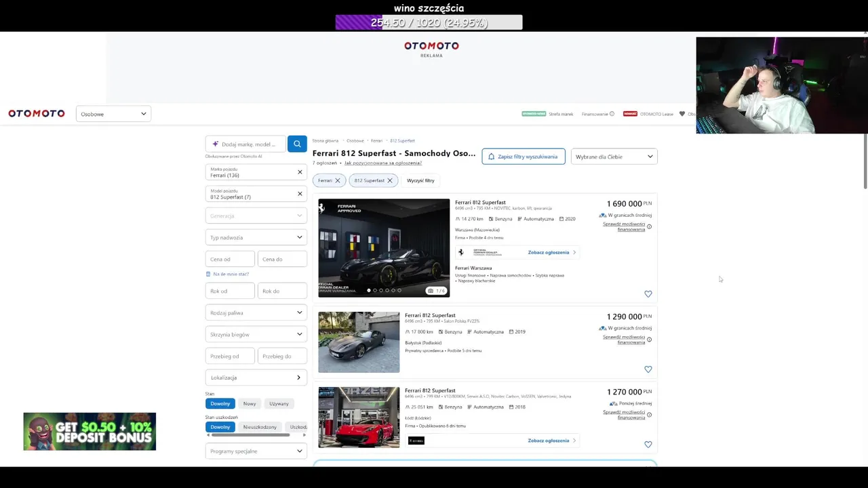868x488 pixels.
Task: Click the Dodaj markę, model search field
Action: point(245,144)
